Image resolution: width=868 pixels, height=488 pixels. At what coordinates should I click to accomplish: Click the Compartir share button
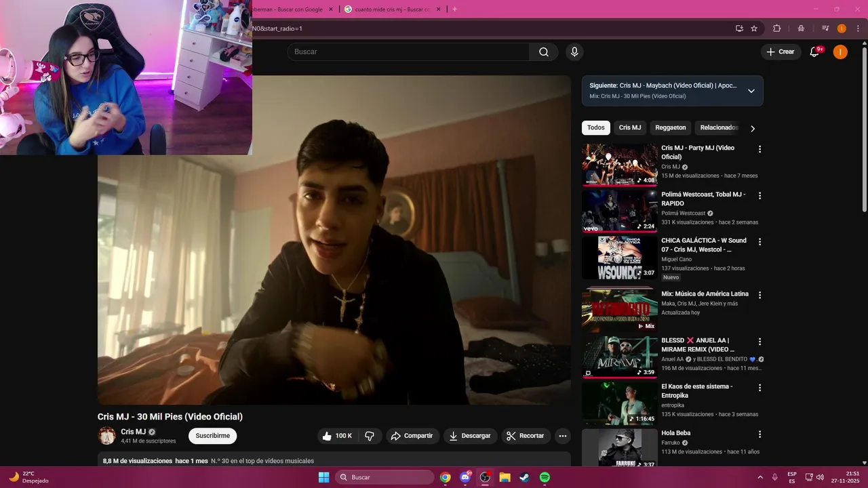tap(413, 436)
